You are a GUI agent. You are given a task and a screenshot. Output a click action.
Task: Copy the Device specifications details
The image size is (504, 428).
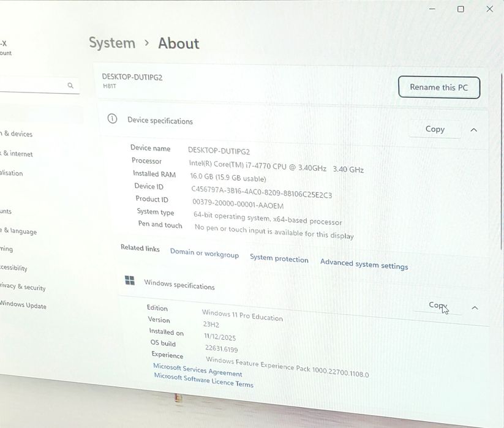pos(435,129)
